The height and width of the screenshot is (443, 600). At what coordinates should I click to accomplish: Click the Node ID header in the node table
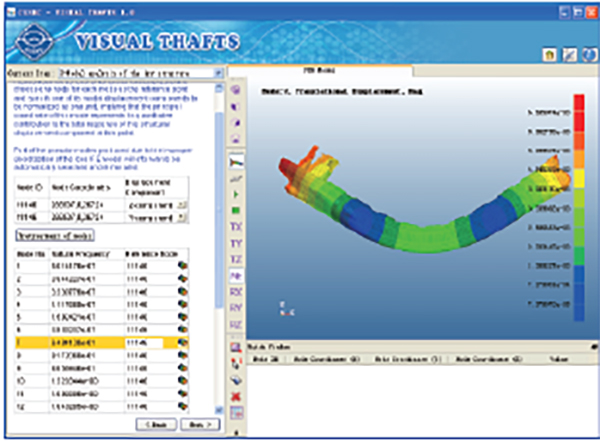coord(30,187)
